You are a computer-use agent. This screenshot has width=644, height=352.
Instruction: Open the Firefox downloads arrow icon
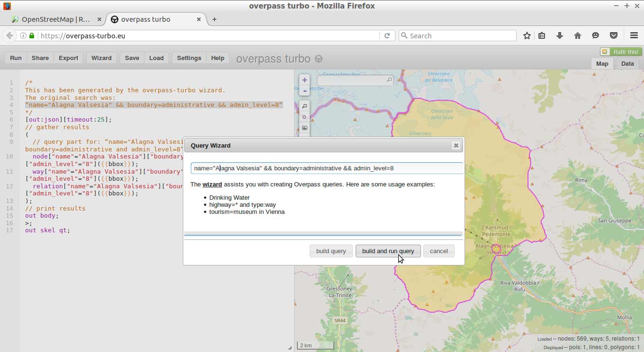(x=560, y=35)
